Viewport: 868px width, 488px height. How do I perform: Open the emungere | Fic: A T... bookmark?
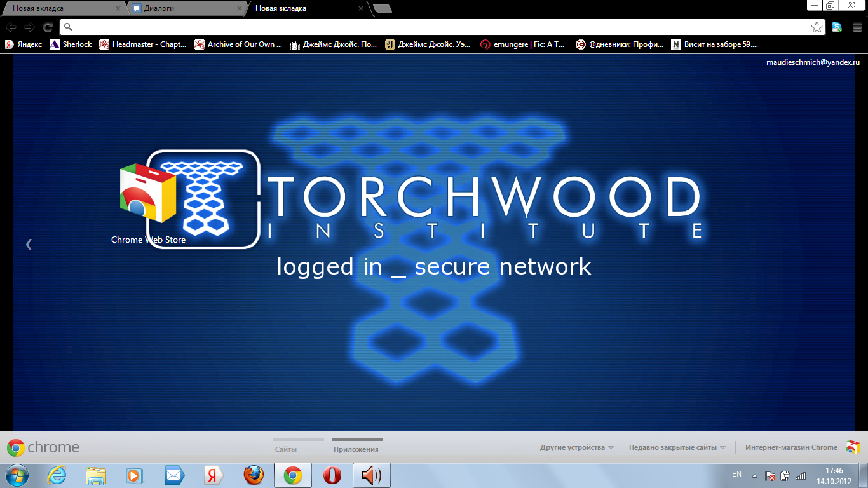click(x=522, y=44)
